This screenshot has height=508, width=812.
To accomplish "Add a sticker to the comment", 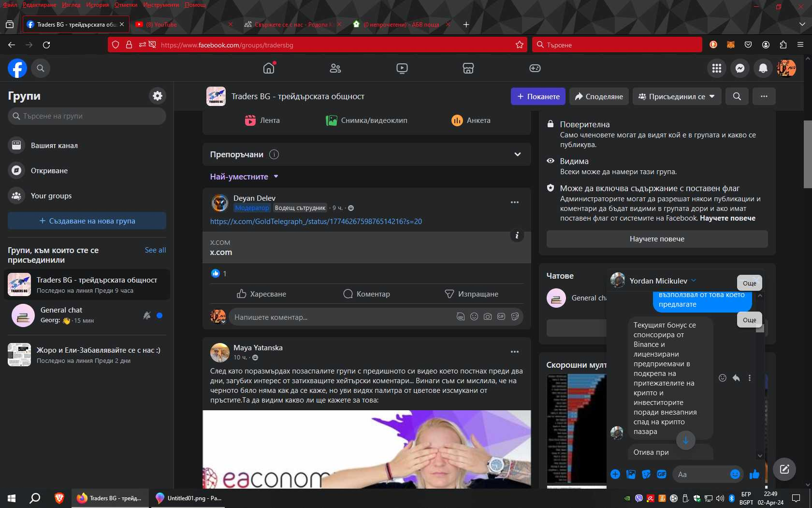I will point(515,316).
